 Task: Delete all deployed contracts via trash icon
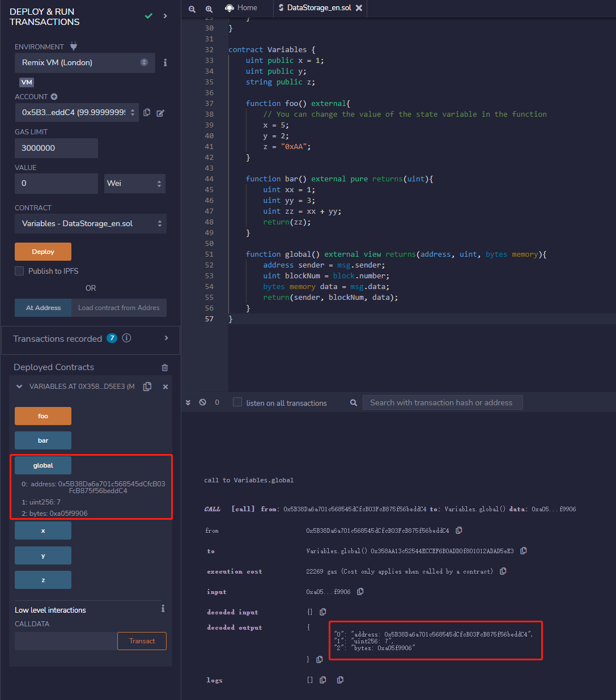(164, 367)
